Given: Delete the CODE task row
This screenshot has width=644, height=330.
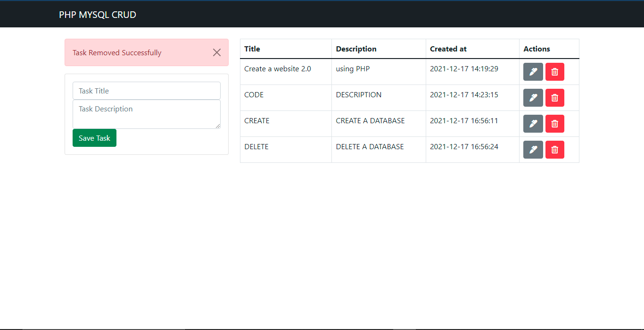Looking at the screenshot, I should pyautogui.click(x=555, y=98).
